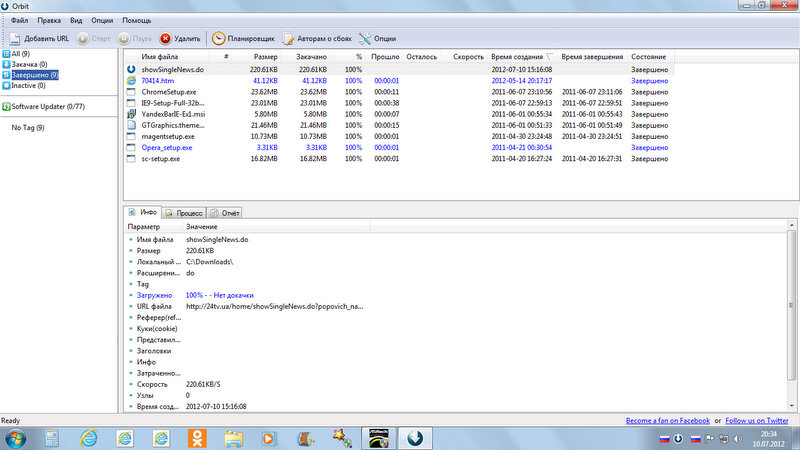
Task: Sort by Прошло column header
Action: [x=385, y=57]
